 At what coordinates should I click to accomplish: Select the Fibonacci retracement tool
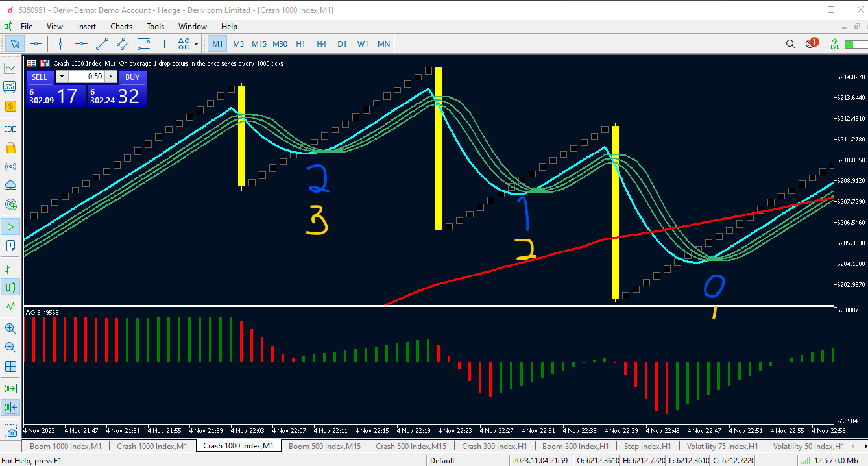(x=143, y=44)
